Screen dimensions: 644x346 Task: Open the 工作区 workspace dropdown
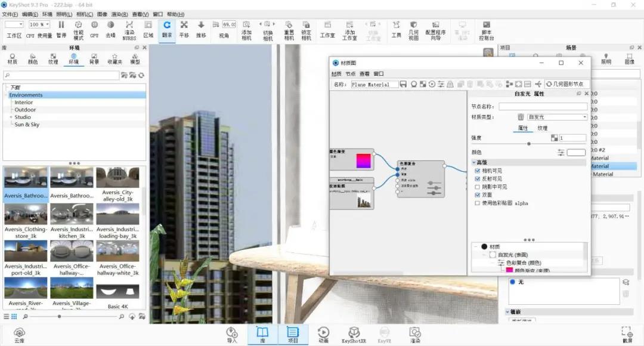pos(14,24)
